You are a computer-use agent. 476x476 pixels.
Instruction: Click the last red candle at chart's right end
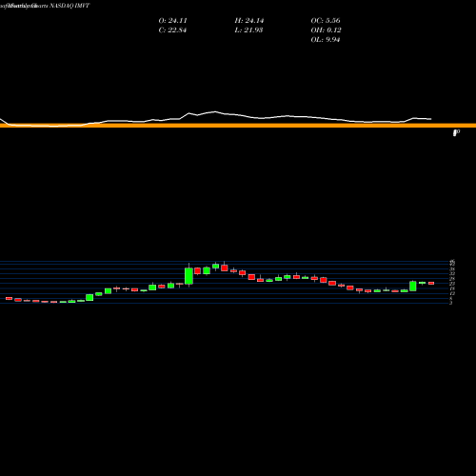click(x=431, y=283)
